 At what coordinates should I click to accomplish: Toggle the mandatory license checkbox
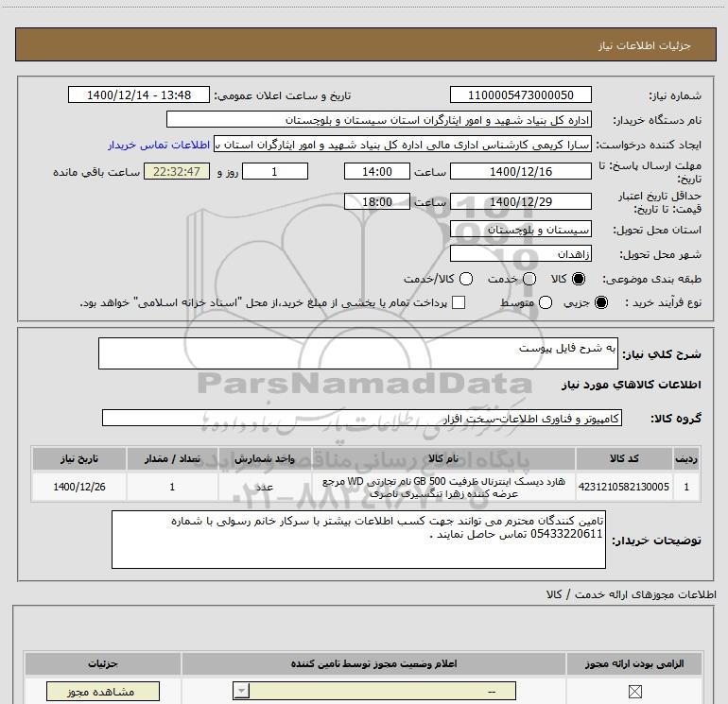coord(634,692)
